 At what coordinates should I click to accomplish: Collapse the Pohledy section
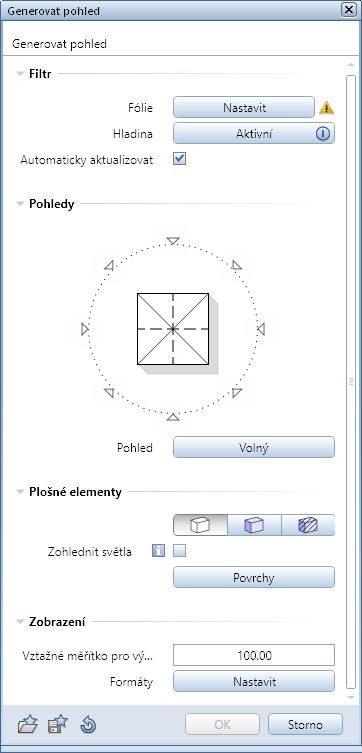tap(20, 204)
